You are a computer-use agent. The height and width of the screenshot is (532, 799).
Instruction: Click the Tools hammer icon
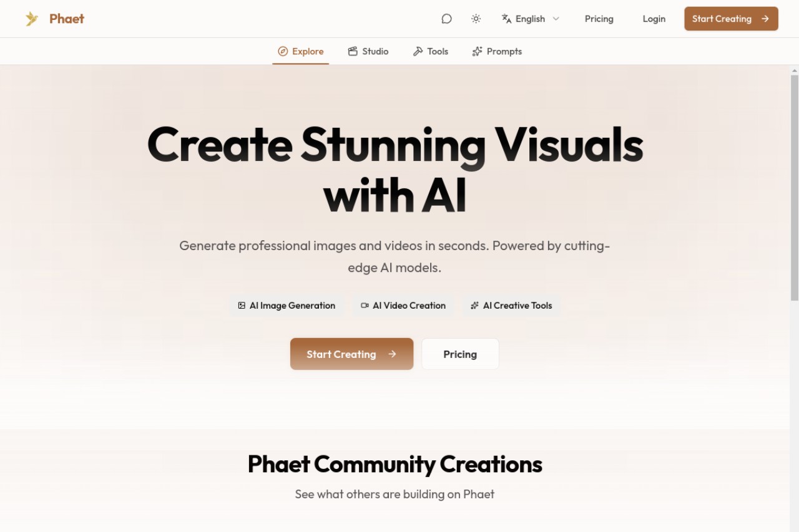[418, 51]
